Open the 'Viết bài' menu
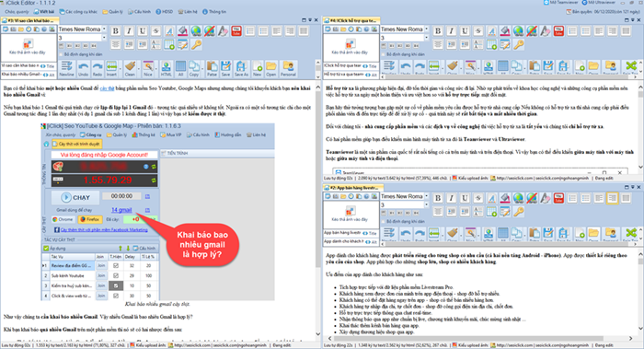644x349 pixels. click(x=44, y=11)
